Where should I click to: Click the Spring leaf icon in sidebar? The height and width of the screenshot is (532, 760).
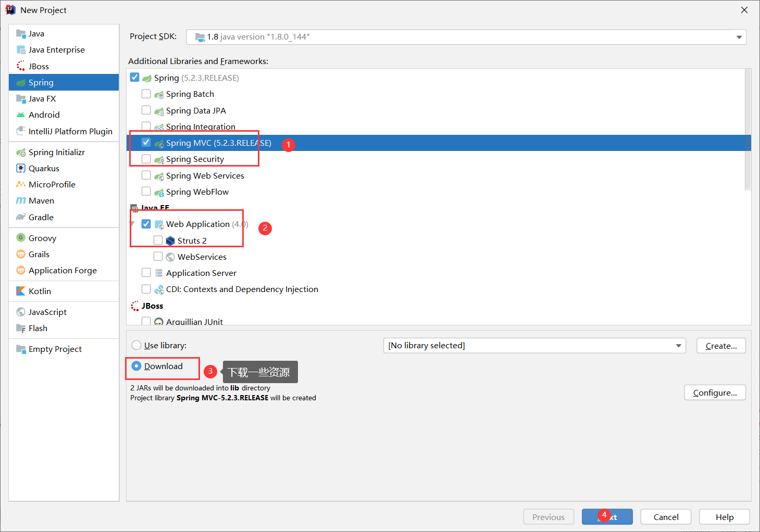(x=21, y=82)
